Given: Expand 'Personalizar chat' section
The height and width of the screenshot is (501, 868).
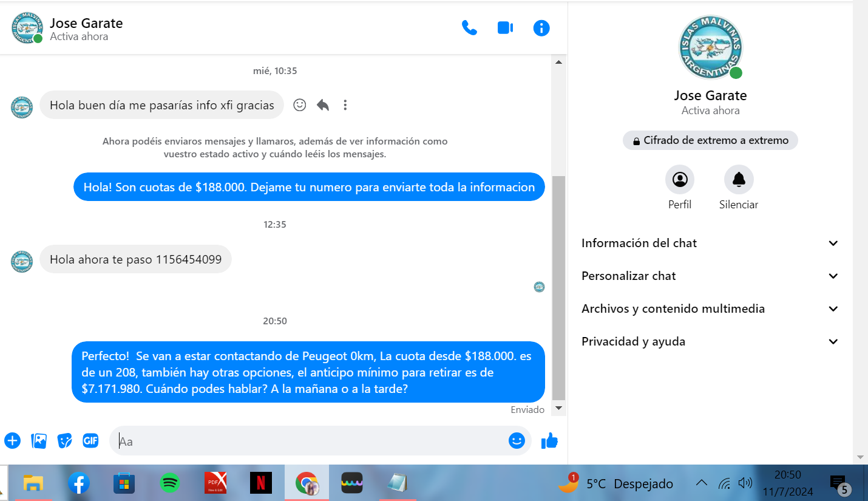Looking at the screenshot, I should 710,276.
